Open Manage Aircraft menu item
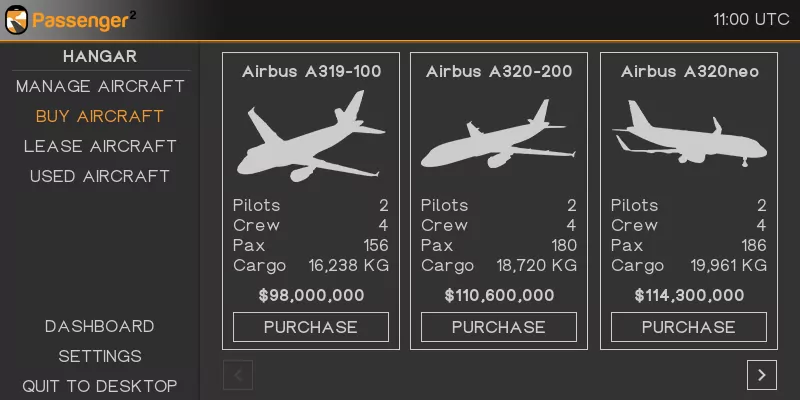The image size is (800, 400). pos(100,86)
